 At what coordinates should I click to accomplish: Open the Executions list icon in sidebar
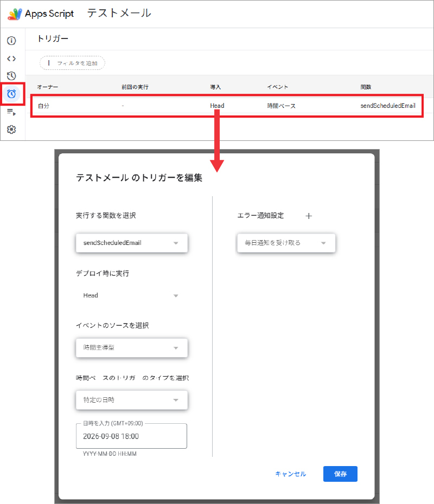click(x=11, y=112)
